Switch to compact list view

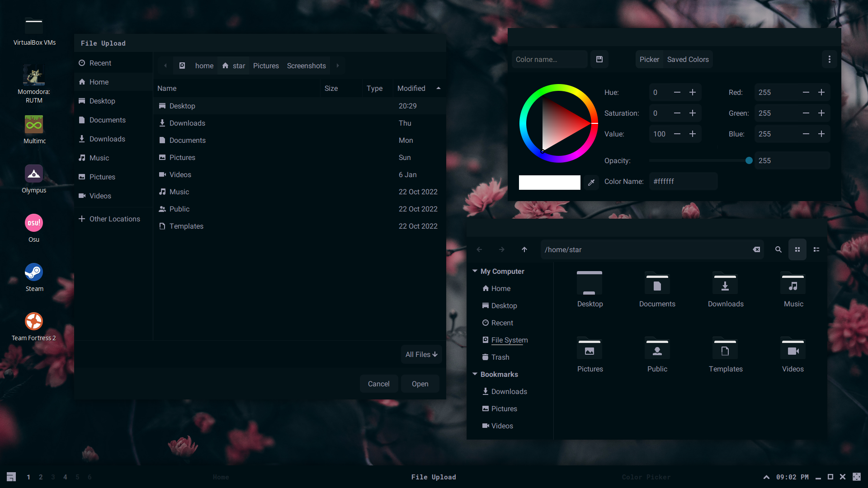tap(816, 249)
